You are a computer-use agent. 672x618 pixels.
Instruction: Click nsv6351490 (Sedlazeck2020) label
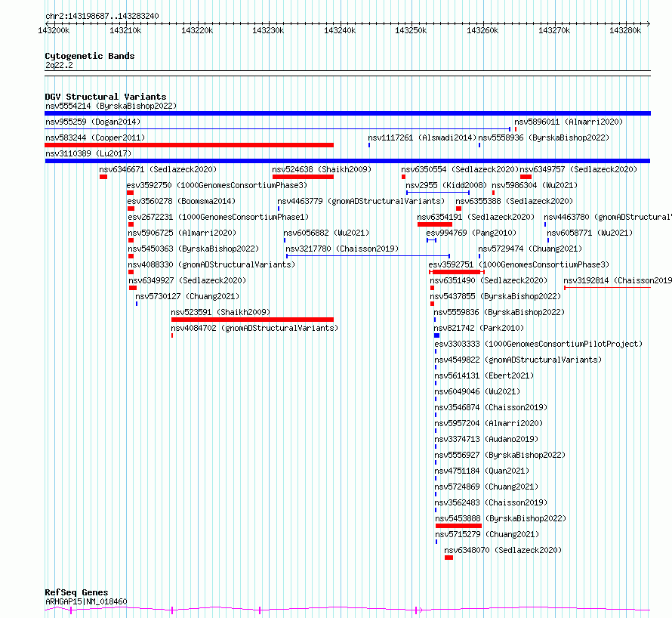(489, 280)
